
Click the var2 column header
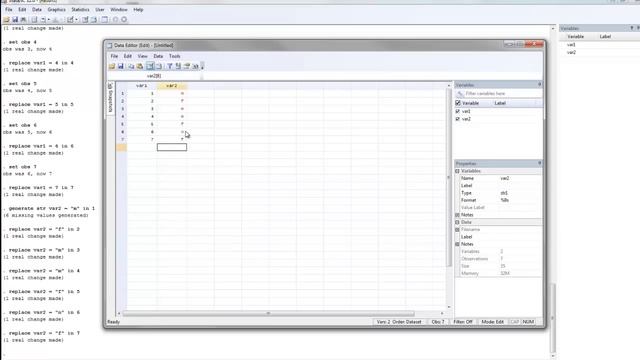pyautogui.click(x=172, y=86)
